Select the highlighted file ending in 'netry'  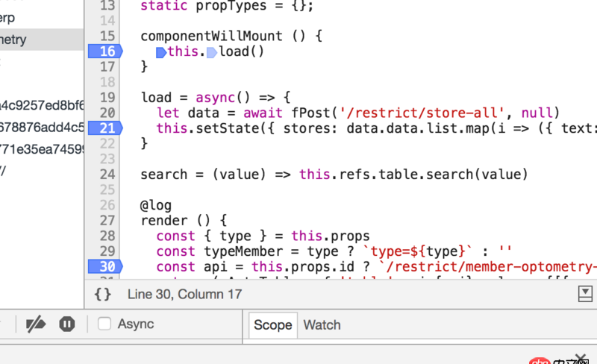pos(42,40)
